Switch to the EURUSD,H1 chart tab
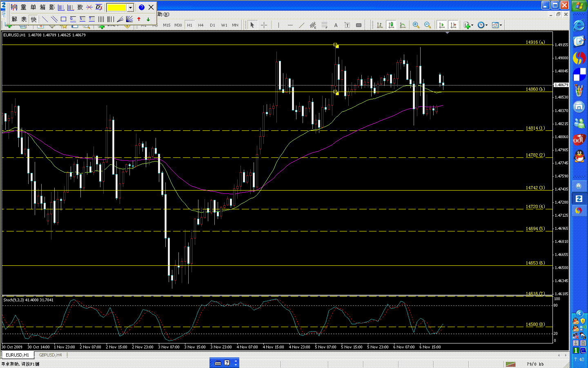The height and width of the screenshot is (368, 588). pos(17,355)
